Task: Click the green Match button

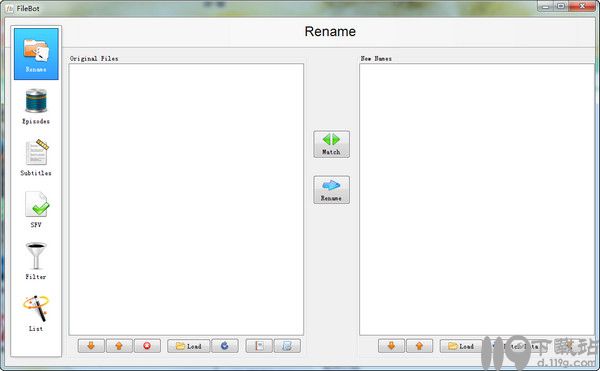Action: point(331,144)
